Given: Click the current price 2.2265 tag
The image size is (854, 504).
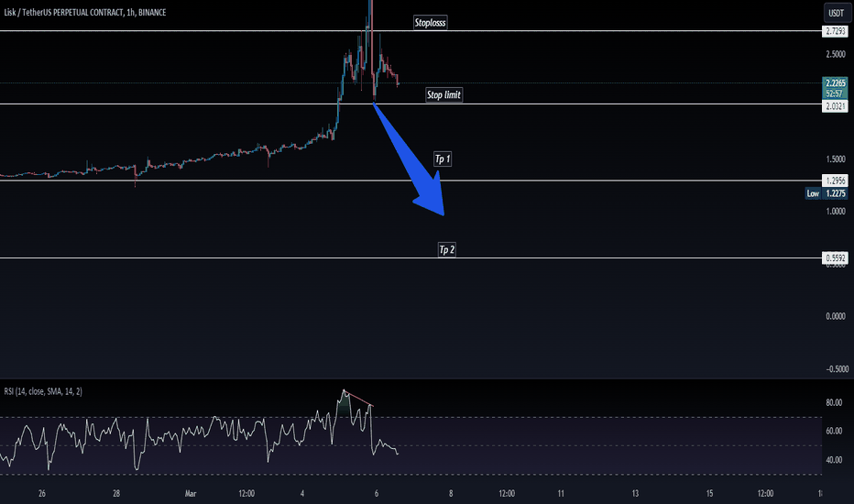Looking at the screenshot, I should point(836,82).
